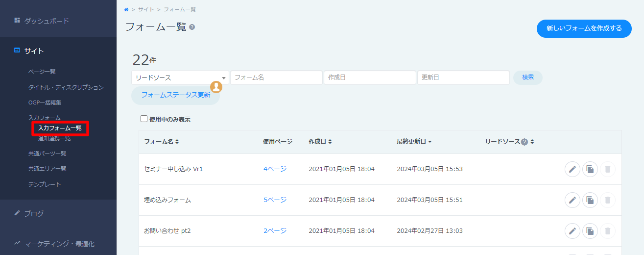Image resolution: width=644 pixels, height=255 pixels.
Task: Duplicate the セミナー申し込み Vr1 form
Action: coord(590,169)
